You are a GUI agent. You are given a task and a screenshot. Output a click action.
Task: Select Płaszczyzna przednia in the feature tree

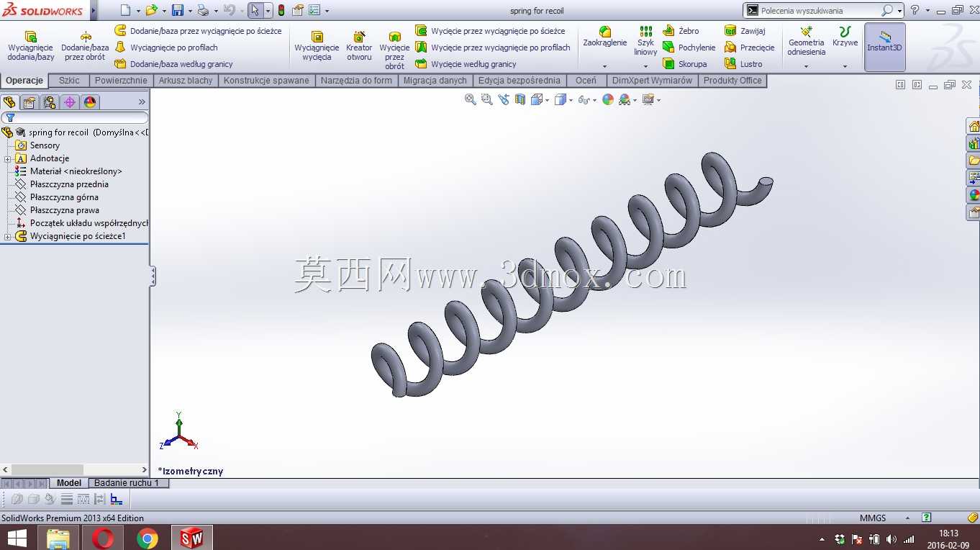(69, 184)
